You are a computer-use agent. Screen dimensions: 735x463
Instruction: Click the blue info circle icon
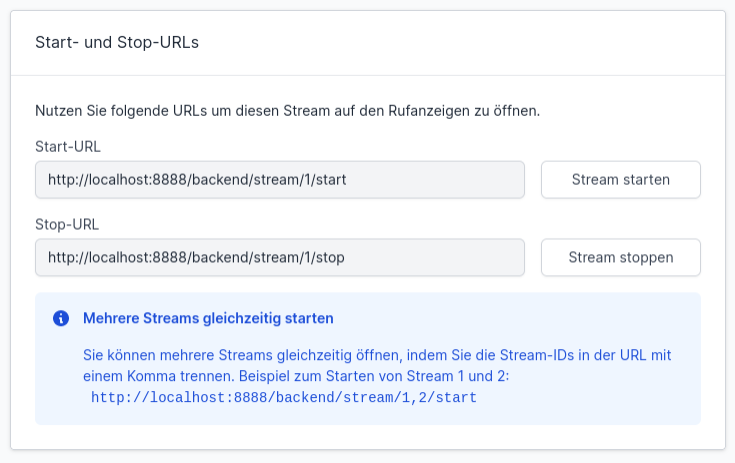click(x=61, y=318)
